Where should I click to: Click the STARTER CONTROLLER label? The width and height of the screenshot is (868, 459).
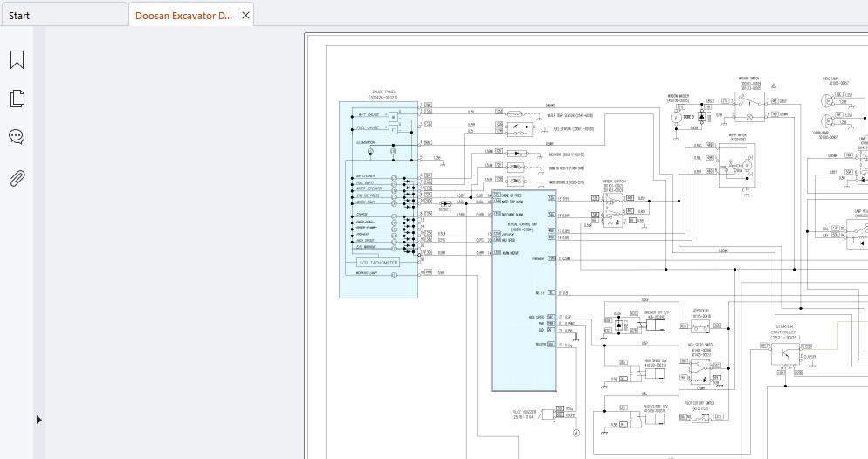coord(784,330)
